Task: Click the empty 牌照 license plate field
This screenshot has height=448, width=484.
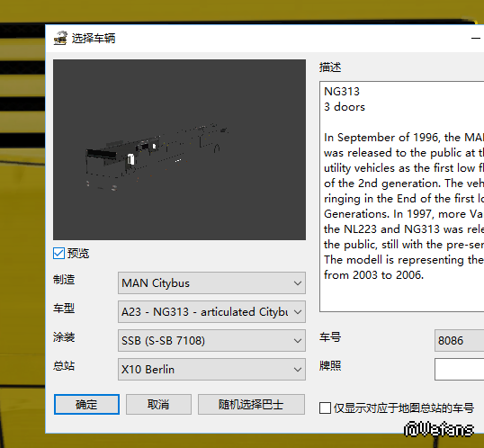Action: [x=459, y=369]
